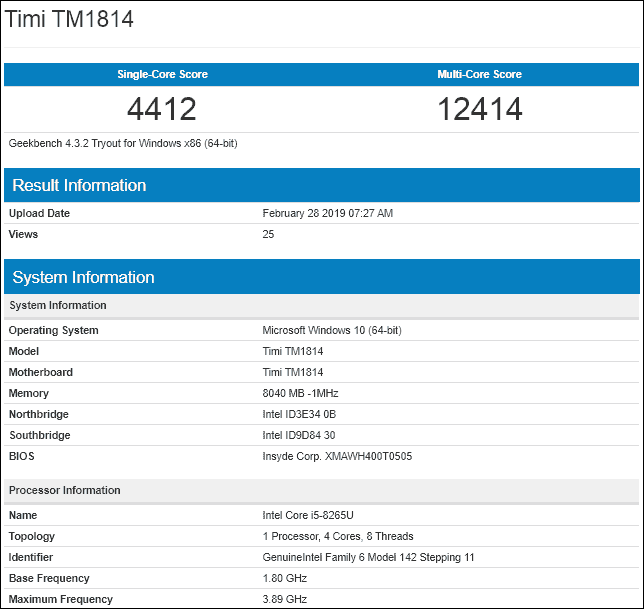Click the single-core score value 4412
644x609 pixels.
pyautogui.click(x=162, y=108)
